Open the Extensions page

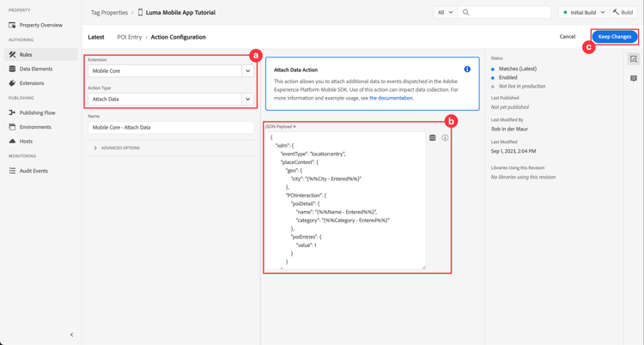point(32,83)
